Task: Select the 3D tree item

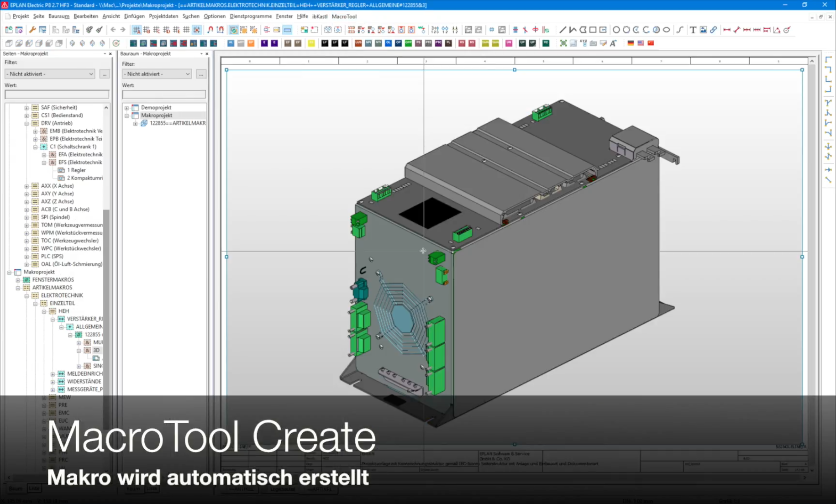Action: [96, 350]
